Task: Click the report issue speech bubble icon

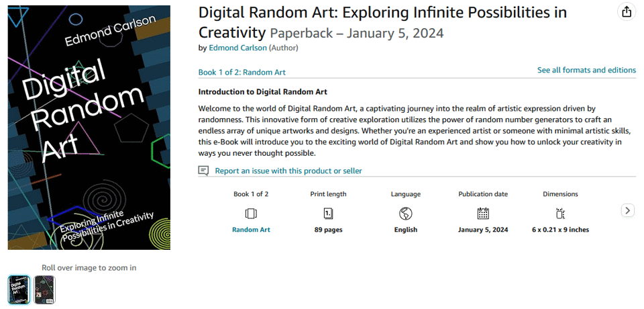Action: pos(204,171)
